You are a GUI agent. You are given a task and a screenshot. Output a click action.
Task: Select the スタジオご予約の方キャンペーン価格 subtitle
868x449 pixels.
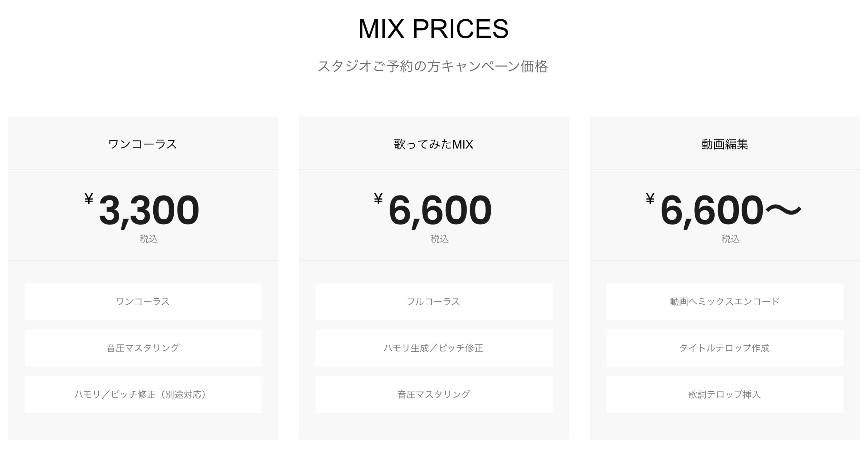(x=433, y=66)
